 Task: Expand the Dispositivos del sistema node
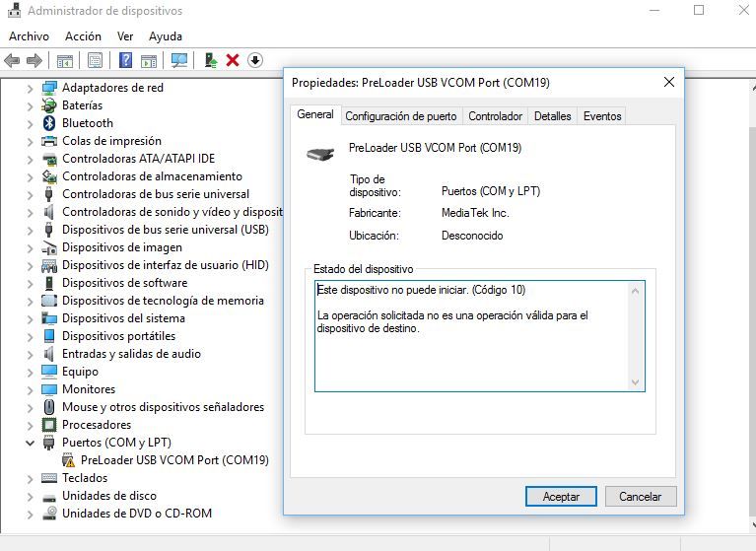tap(30, 318)
